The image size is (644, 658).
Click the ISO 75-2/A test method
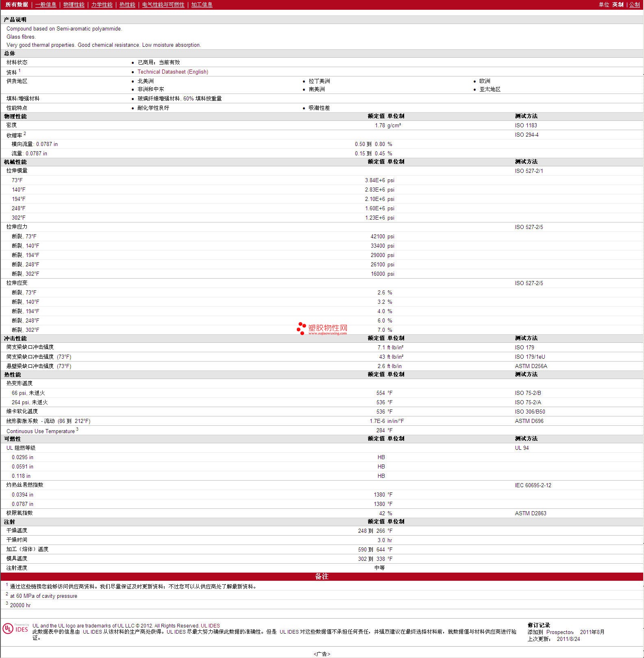(x=528, y=402)
